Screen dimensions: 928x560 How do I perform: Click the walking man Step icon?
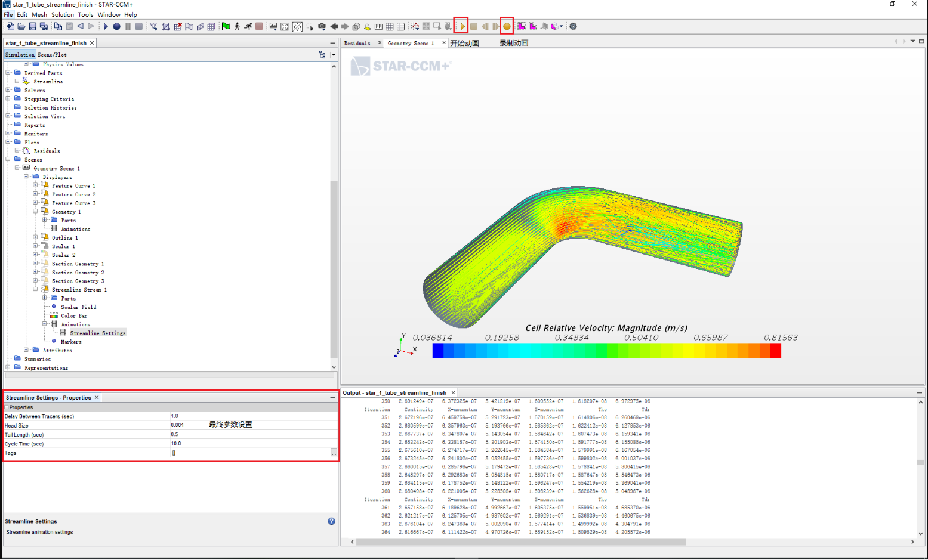click(237, 26)
